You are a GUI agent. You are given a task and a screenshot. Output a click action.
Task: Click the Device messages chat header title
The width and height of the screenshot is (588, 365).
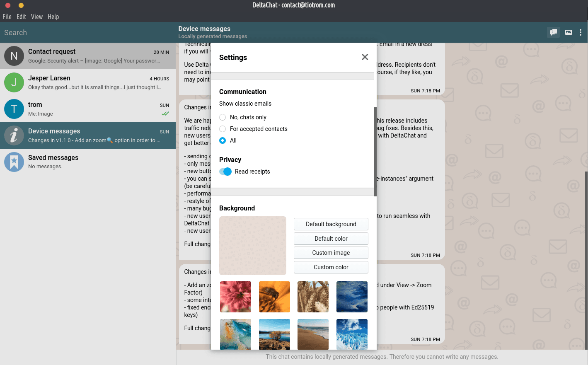pyautogui.click(x=204, y=29)
